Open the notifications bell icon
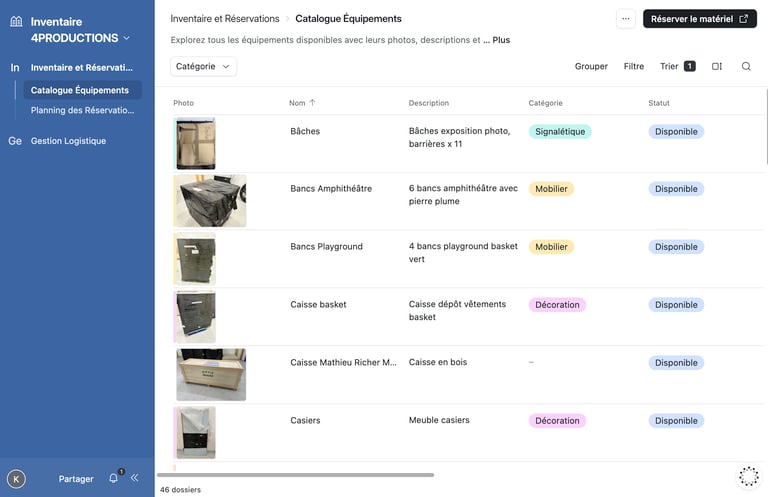 point(114,477)
